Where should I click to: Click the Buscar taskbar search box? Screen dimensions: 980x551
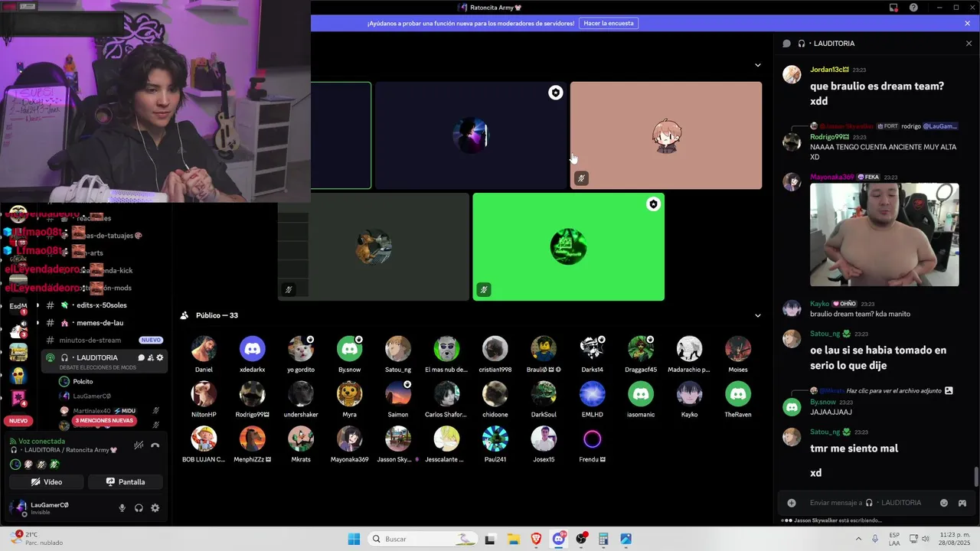pyautogui.click(x=423, y=539)
